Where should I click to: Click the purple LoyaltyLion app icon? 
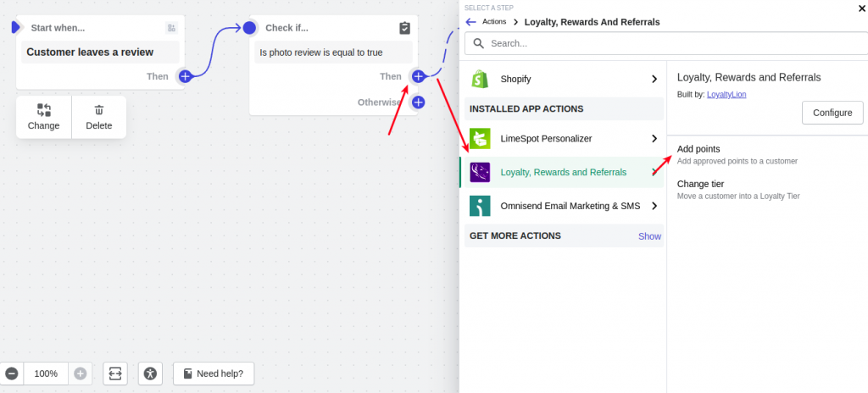pos(480,172)
